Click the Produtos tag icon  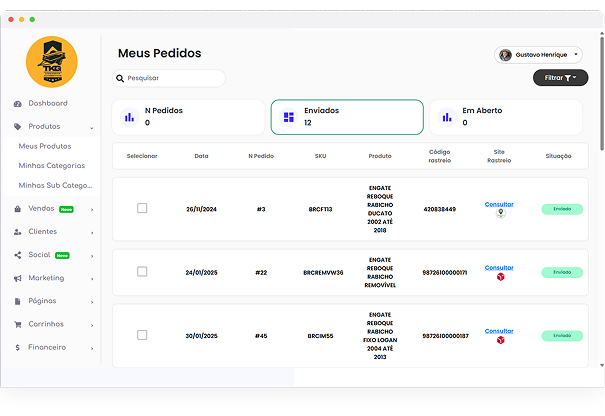pyautogui.click(x=18, y=127)
